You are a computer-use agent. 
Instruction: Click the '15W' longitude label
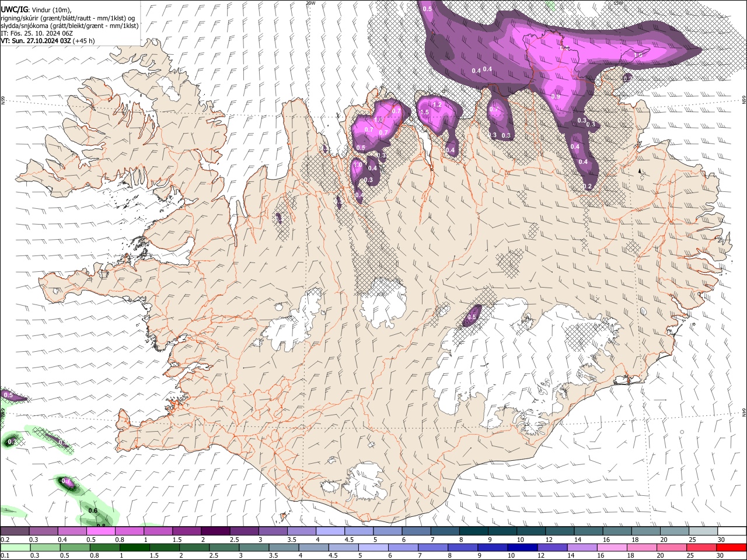619,3
